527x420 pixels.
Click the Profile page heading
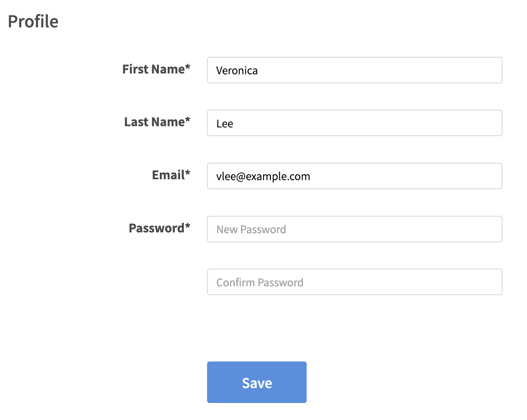tap(33, 22)
